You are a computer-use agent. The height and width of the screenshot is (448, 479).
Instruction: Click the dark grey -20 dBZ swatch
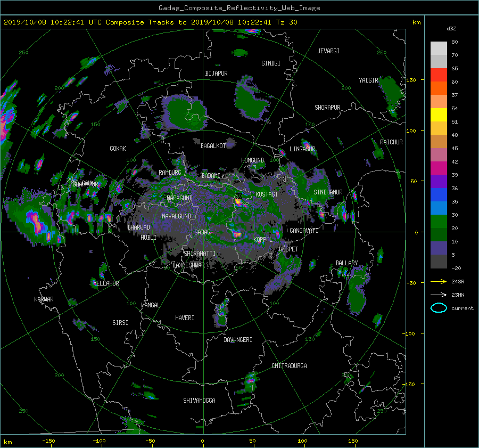(x=439, y=261)
